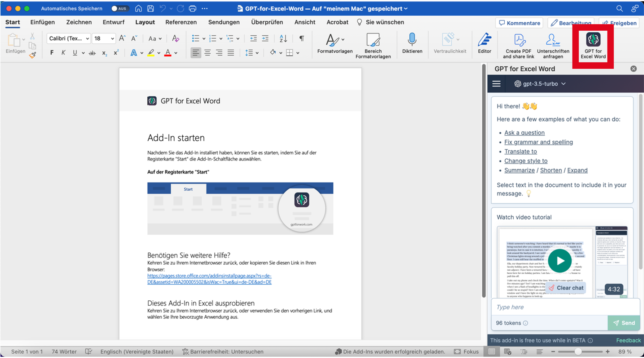This screenshot has width=644, height=358.
Task: Toggle italic formatting button
Action: tap(63, 52)
